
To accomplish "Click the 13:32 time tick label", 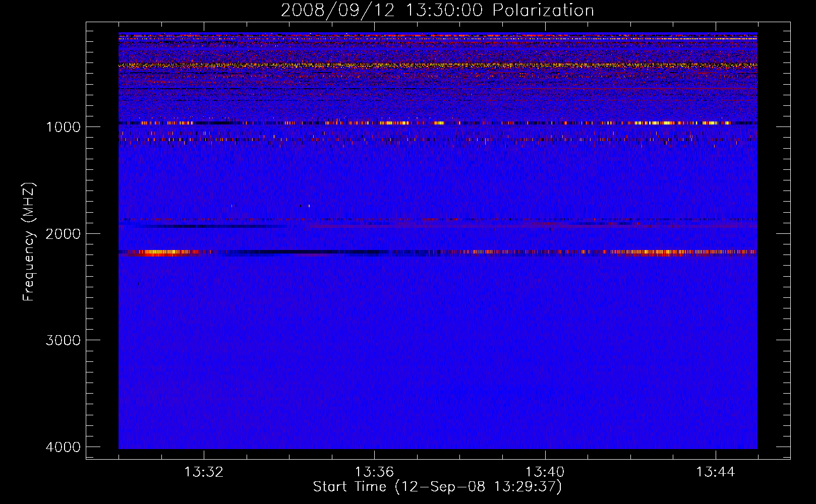I will 204,472.
